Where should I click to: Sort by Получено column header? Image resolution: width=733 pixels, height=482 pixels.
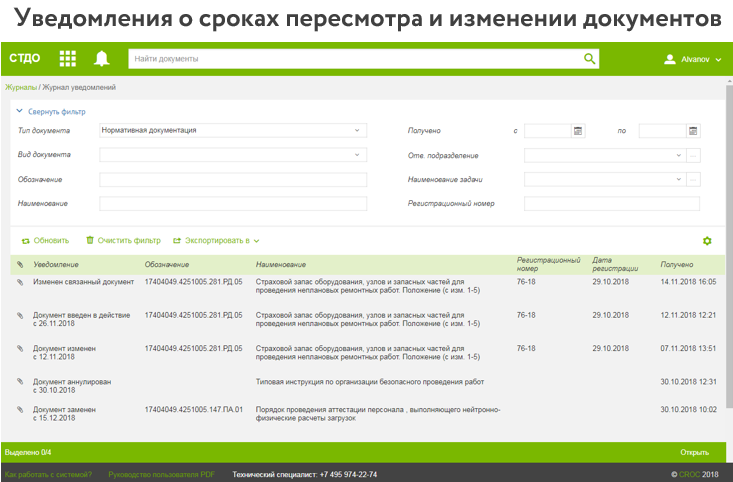tap(676, 265)
